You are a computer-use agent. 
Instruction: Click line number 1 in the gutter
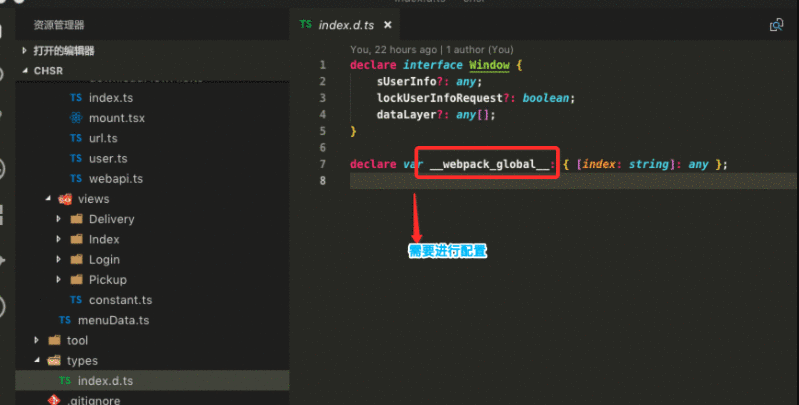[323, 65]
